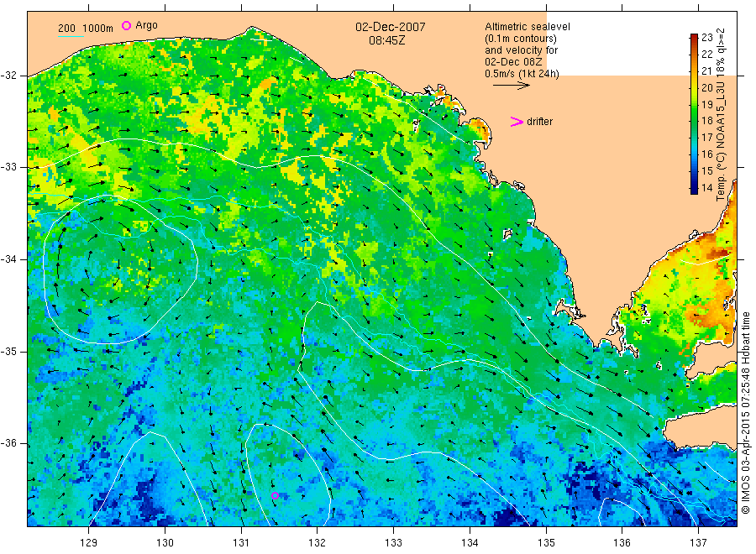This screenshot has height=554, width=756.
Task: Click the magenta Argo circle in the legend
Action: [x=126, y=25]
